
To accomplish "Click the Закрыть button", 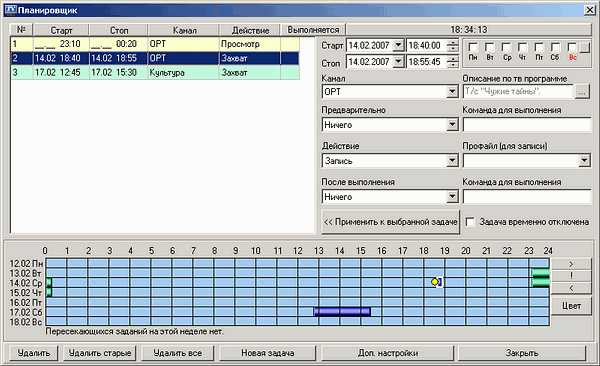I will pyautogui.click(x=522, y=353).
